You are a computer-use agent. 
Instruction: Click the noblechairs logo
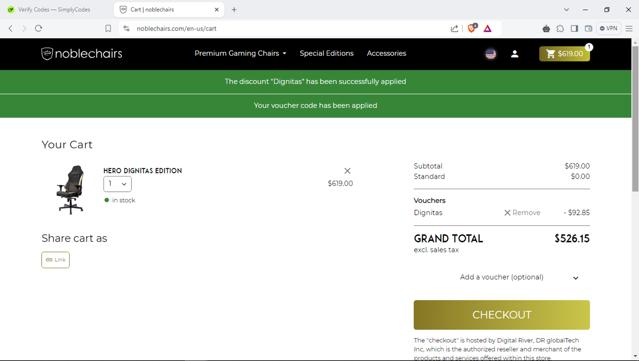(x=82, y=53)
